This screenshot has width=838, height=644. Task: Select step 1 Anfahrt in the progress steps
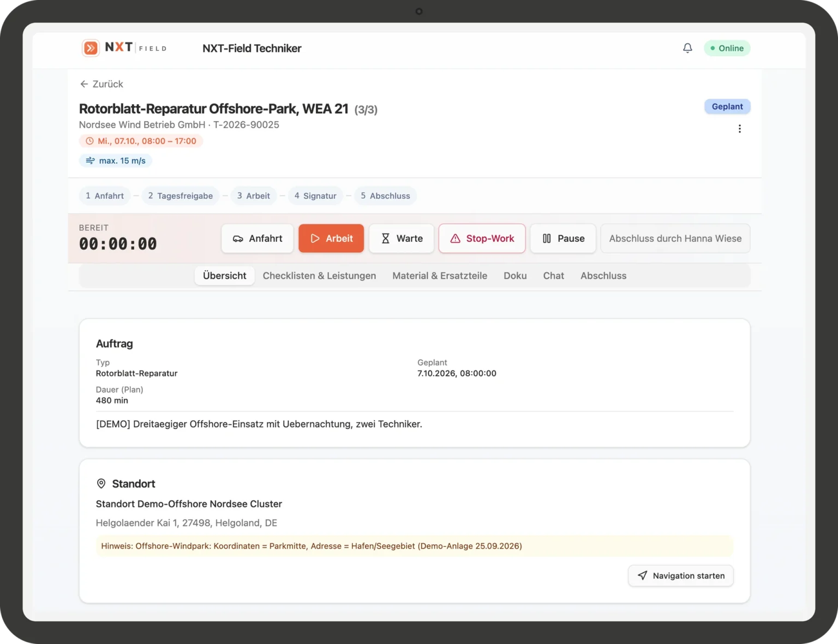(105, 196)
